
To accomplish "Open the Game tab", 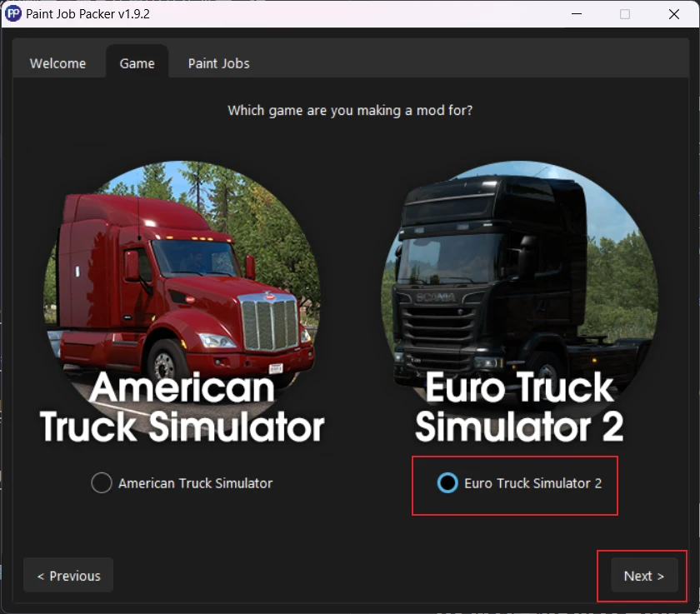I will 137,63.
